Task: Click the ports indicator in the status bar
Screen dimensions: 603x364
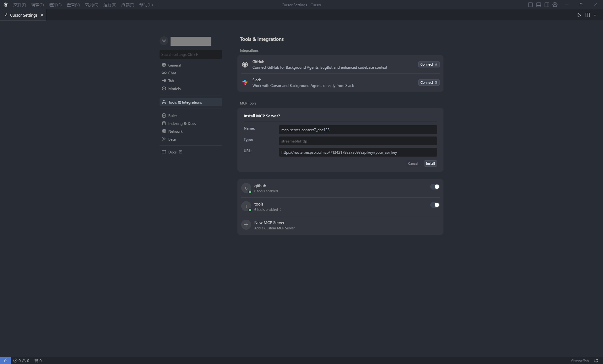Action: tap(38, 361)
